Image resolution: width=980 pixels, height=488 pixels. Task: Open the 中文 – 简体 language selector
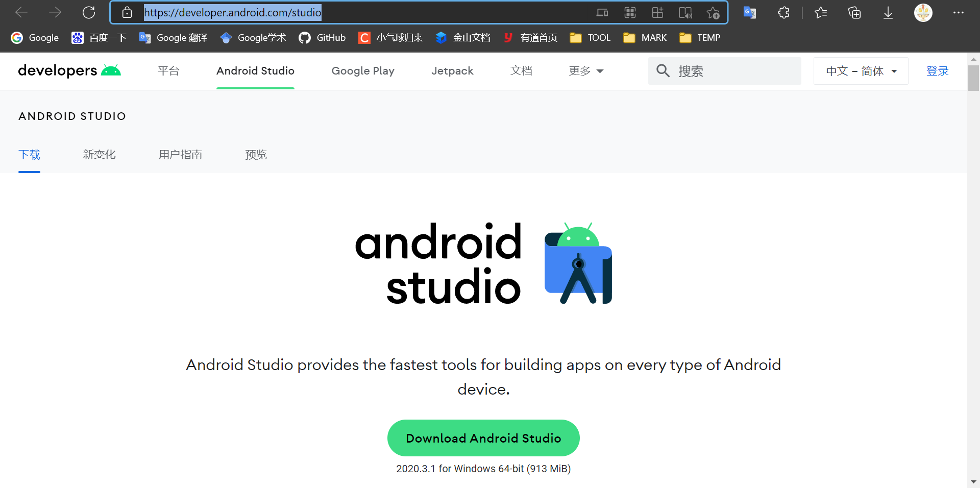[861, 70]
